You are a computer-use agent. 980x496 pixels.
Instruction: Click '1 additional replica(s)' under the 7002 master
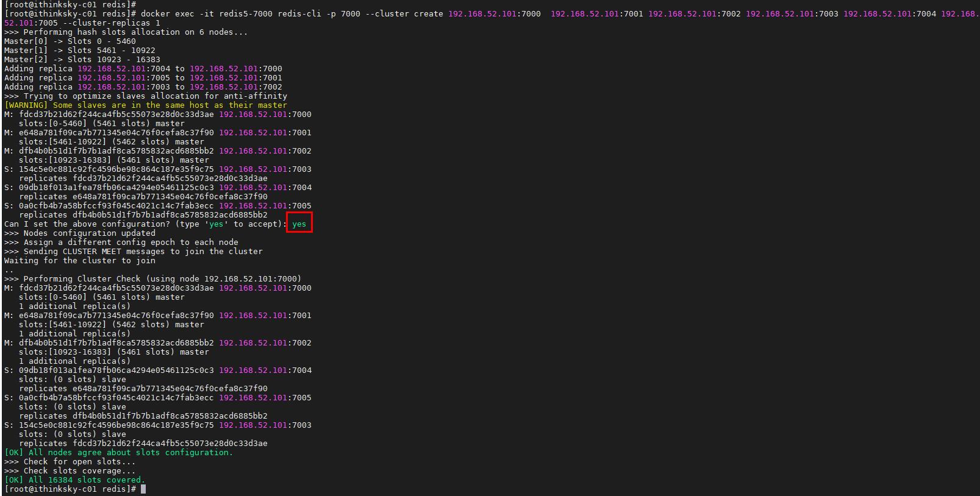(x=74, y=361)
